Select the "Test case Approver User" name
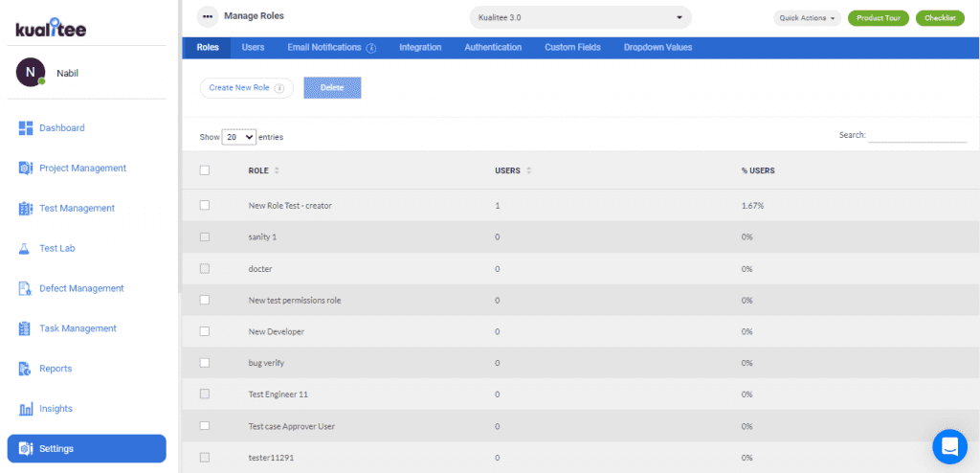980x473 pixels. 292,426
